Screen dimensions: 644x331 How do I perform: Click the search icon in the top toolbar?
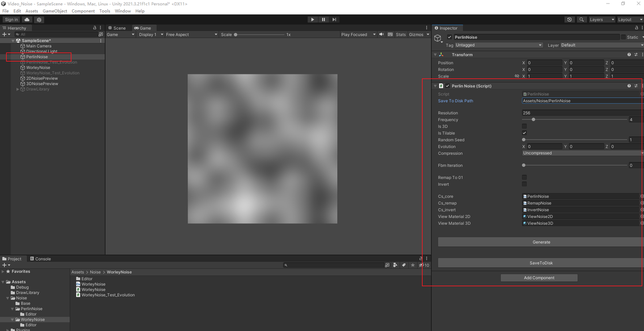point(581,19)
